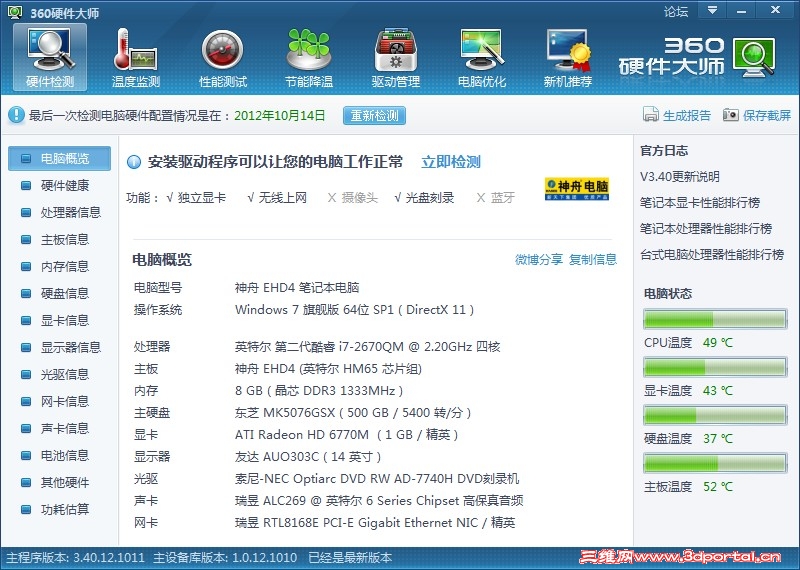Viewport: 800px width, 570px height.
Task: Select 电脑概览 in the sidebar
Action: (x=59, y=158)
